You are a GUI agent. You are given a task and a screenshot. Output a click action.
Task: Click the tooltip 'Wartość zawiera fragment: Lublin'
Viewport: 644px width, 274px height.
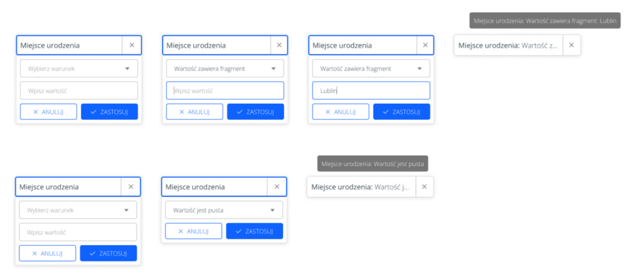pos(545,21)
